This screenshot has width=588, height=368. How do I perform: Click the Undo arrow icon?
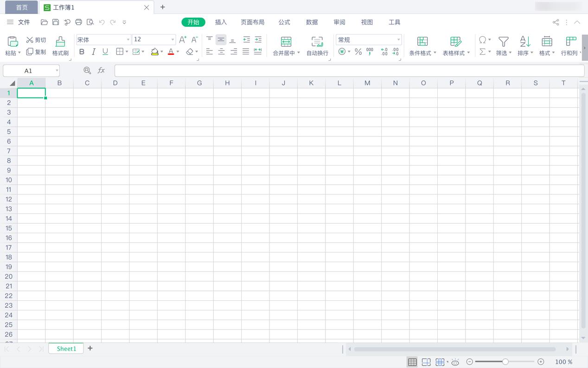point(102,22)
